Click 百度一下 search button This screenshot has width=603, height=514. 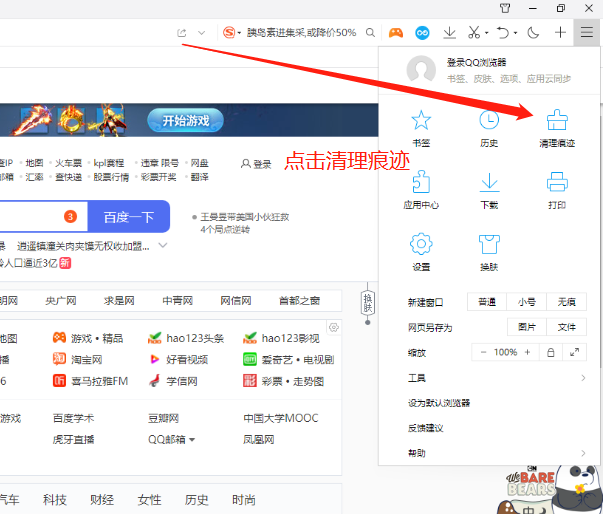coord(129,216)
